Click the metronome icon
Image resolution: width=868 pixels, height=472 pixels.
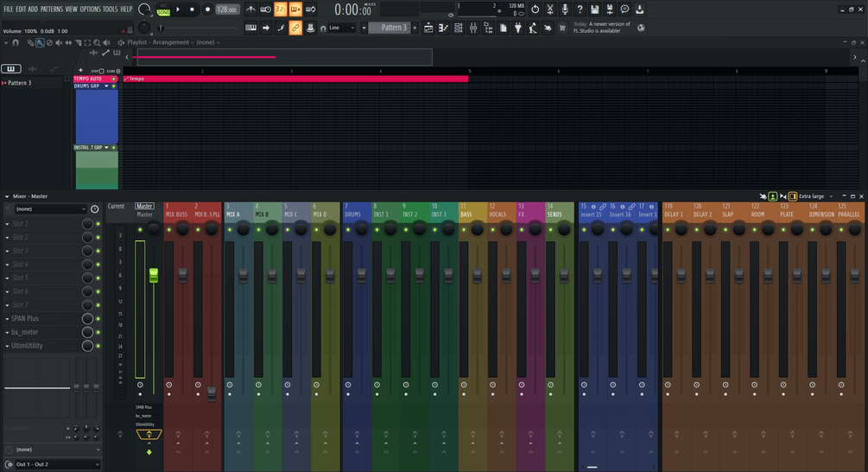point(250,10)
